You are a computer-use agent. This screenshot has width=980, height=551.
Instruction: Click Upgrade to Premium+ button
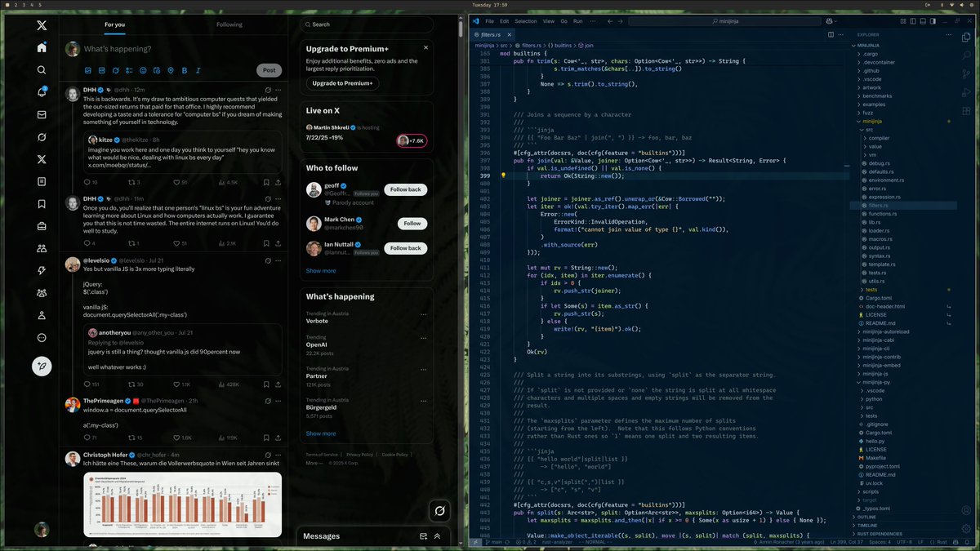(342, 83)
